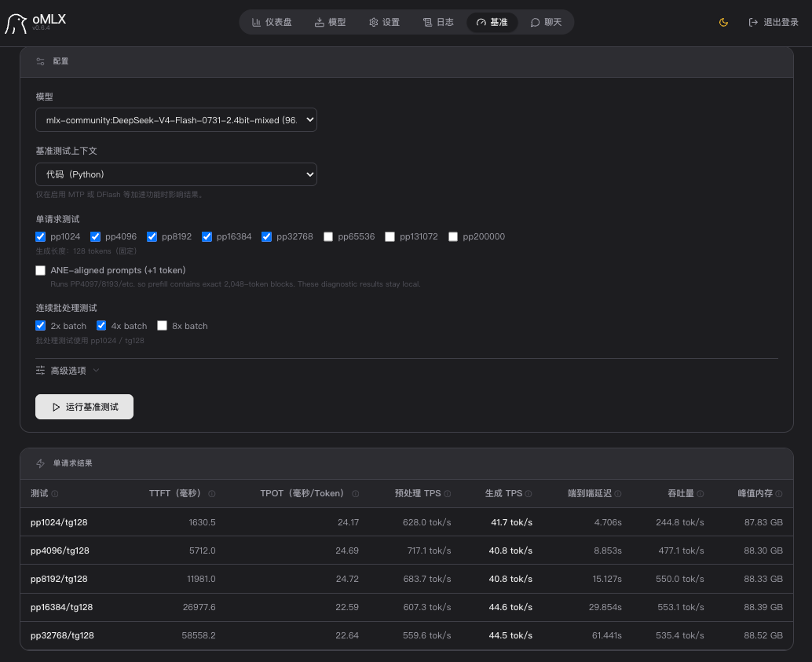This screenshot has height=662, width=812.
Task: Click the 44.6 tok/s generation TPS value
Action: (x=510, y=607)
